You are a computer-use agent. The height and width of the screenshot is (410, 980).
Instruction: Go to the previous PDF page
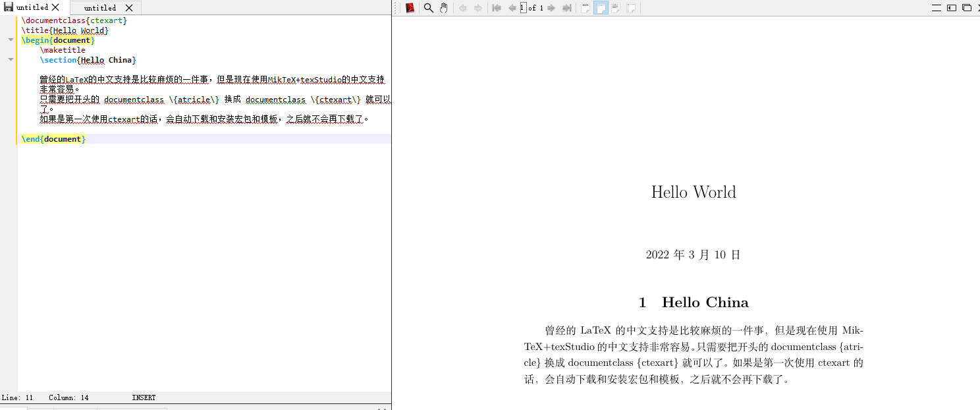click(512, 8)
